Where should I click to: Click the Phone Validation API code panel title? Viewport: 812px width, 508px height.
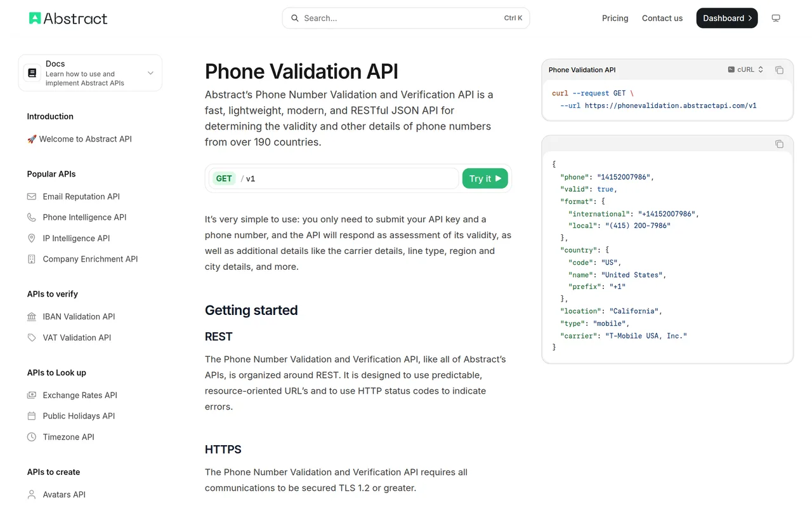pos(582,70)
